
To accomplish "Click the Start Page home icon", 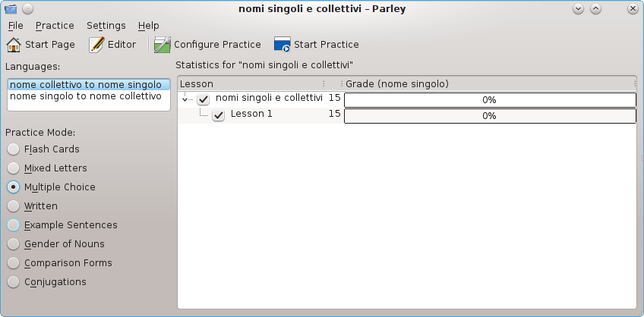I will (14, 45).
